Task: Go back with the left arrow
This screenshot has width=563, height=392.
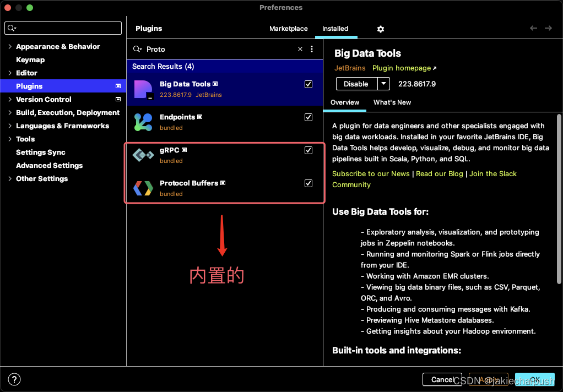Action: click(534, 28)
